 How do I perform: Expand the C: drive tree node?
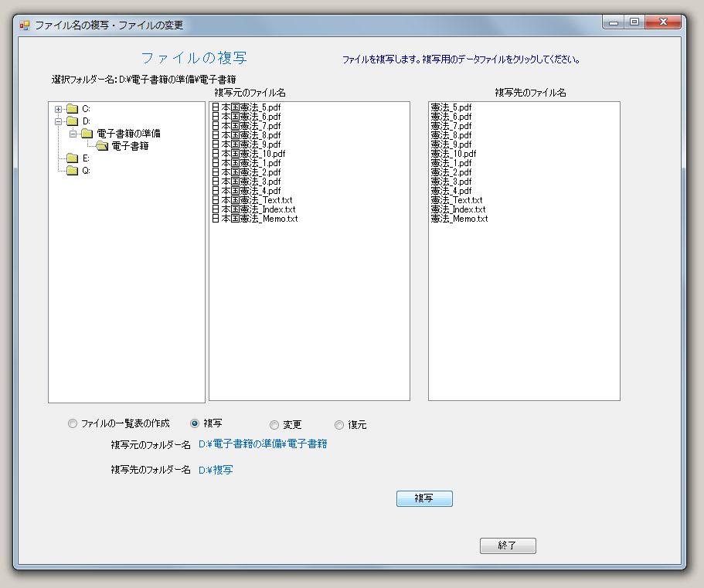(x=58, y=109)
